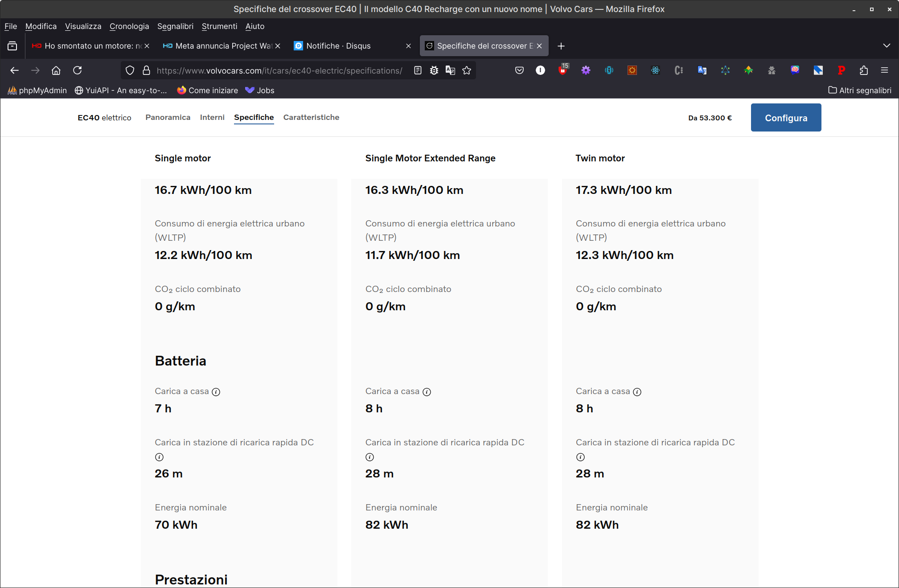Show site security padlock information

point(146,70)
